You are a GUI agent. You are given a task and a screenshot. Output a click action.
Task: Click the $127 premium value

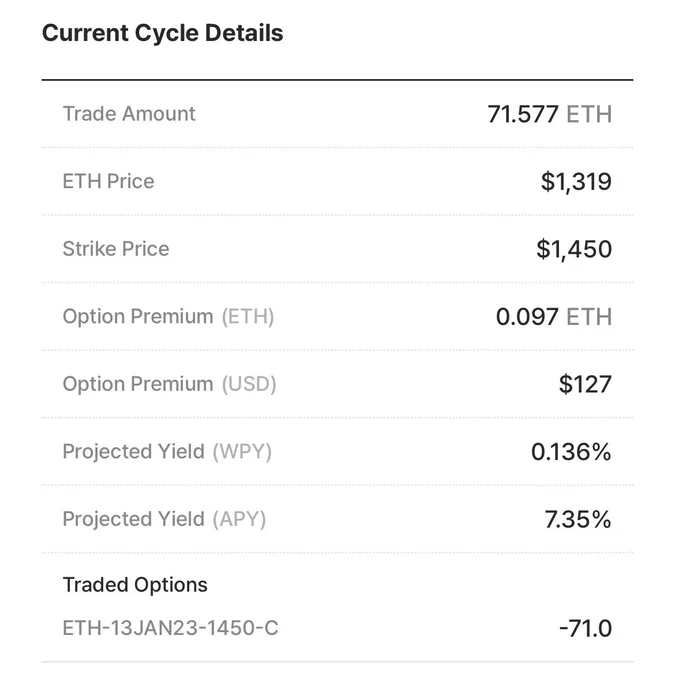[x=585, y=384]
